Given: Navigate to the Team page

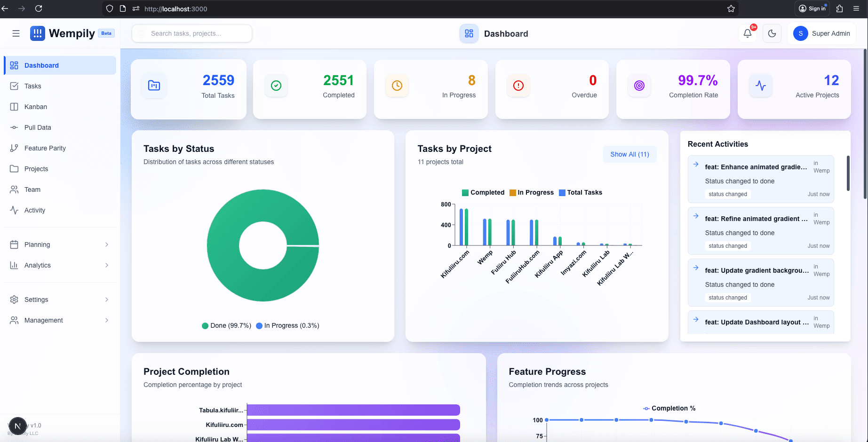Looking at the screenshot, I should (x=32, y=189).
